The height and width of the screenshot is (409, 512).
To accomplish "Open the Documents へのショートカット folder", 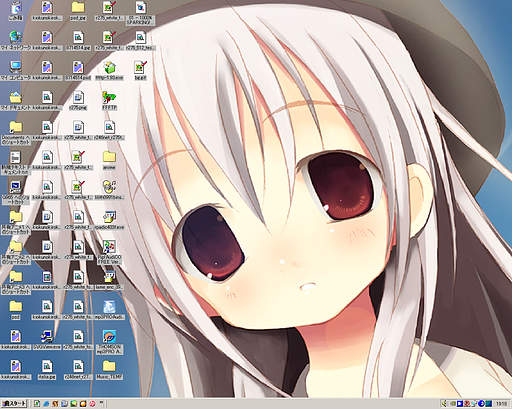I will [x=16, y=132].
